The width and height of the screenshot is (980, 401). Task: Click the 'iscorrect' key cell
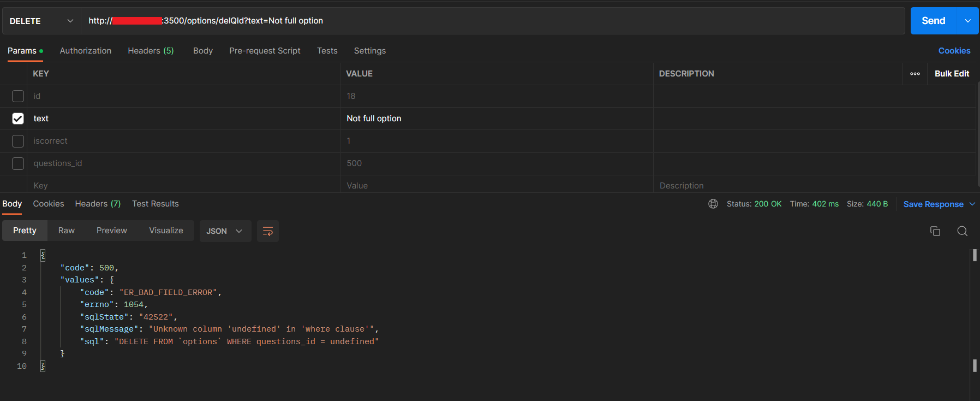[x=183, y=141]
